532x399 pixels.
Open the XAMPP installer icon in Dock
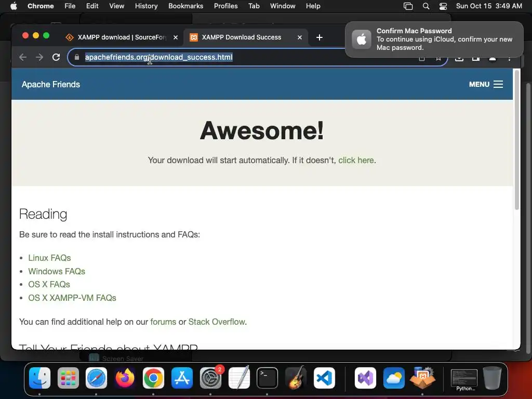[422, 377]
